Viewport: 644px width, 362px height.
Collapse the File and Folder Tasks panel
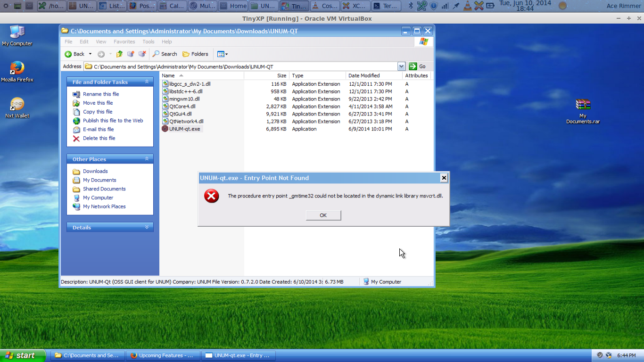coord(147,82)
